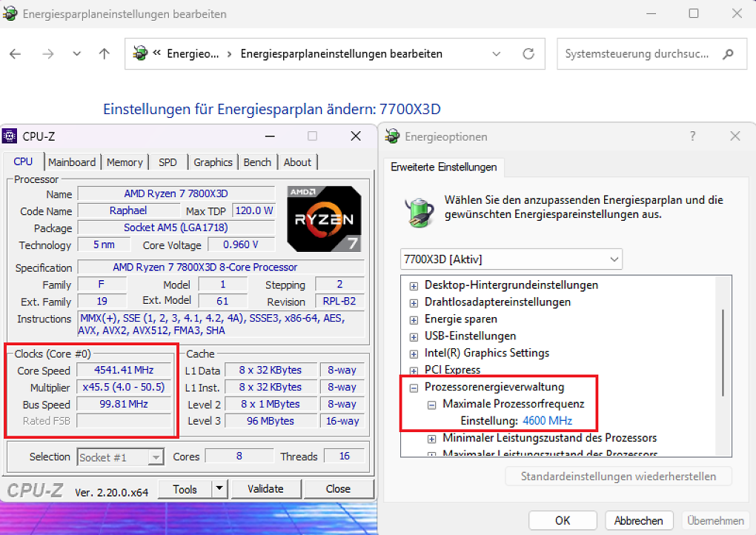Click the Core Voltage value 0.960 V

pyautogui.click(x=241, y=245)
